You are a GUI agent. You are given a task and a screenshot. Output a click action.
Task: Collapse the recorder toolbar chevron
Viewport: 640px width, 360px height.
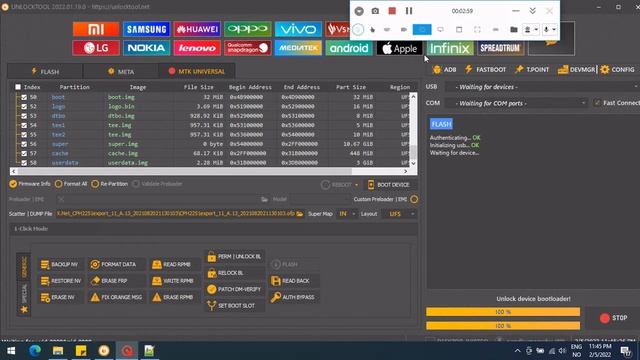(532, 11)
